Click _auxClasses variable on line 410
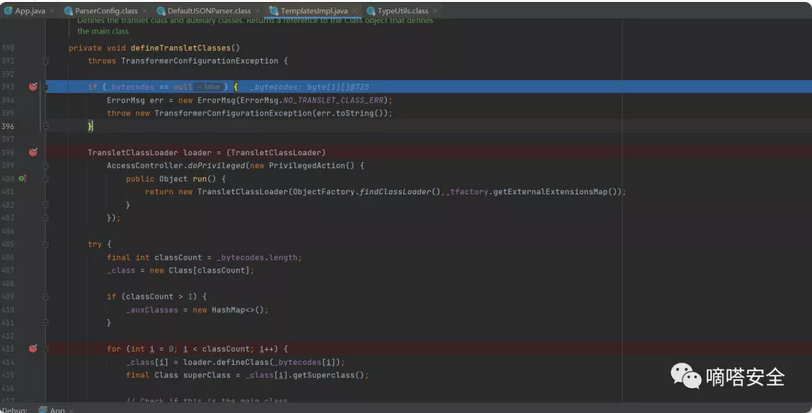The height and width of the screenshot is (413, 812). coord(152,309)
